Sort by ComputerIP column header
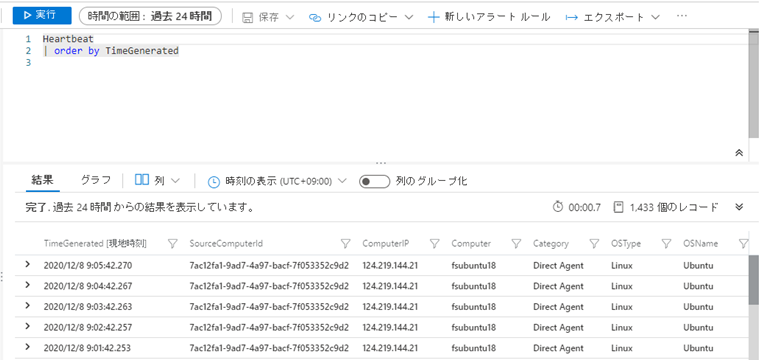 click(385, 243)
